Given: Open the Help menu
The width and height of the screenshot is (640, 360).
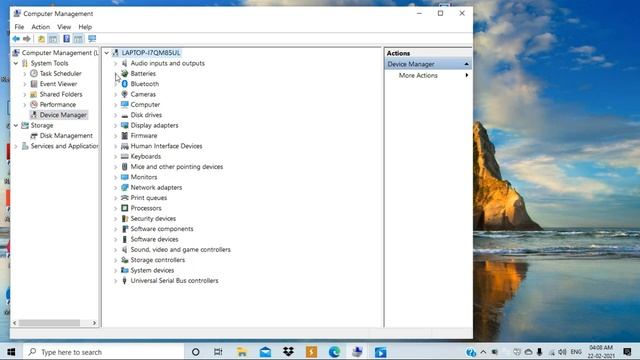Looking at the screenshot, I should [x=85, y=27].
